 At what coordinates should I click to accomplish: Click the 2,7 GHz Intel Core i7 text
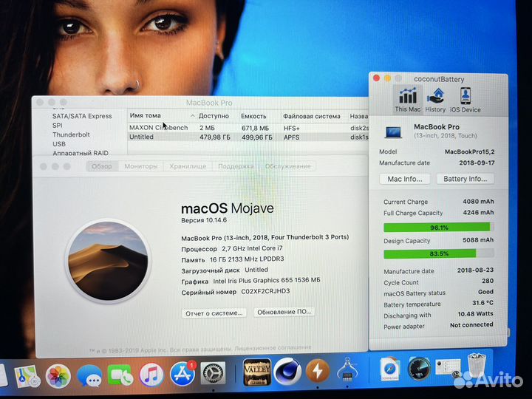[252, 248]
